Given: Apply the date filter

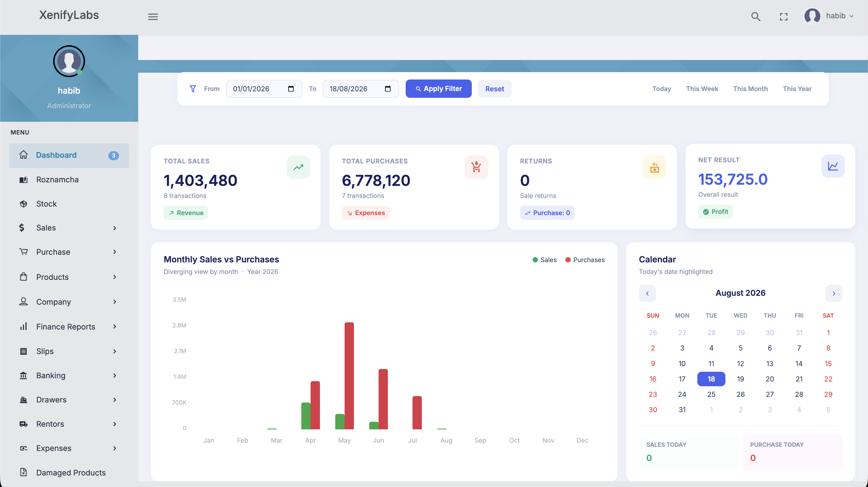Looking at the screenshot, I should [x=438, y=89].
